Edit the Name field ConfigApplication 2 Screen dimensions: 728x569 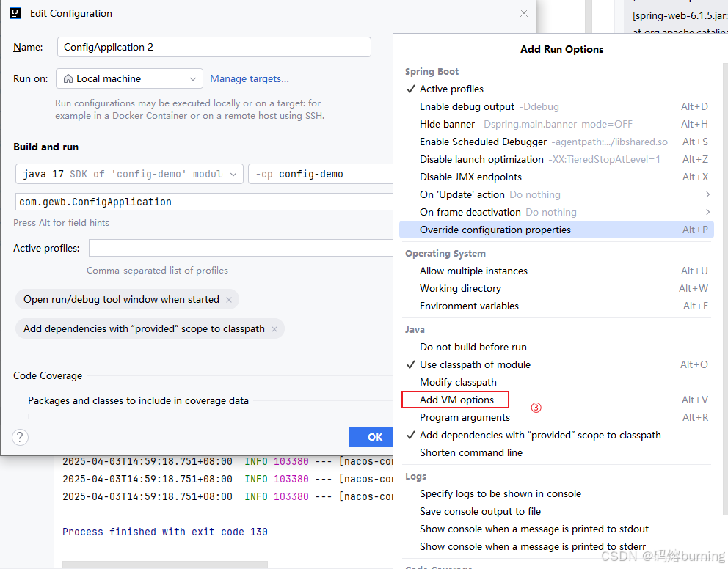coord(214,47)
